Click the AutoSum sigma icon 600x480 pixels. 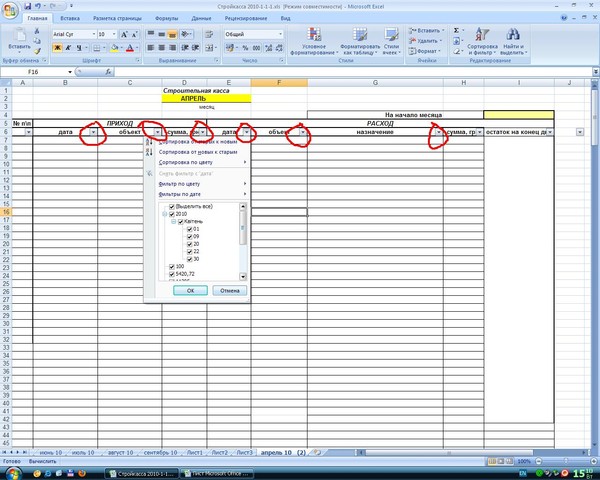(x=456, y=30)
